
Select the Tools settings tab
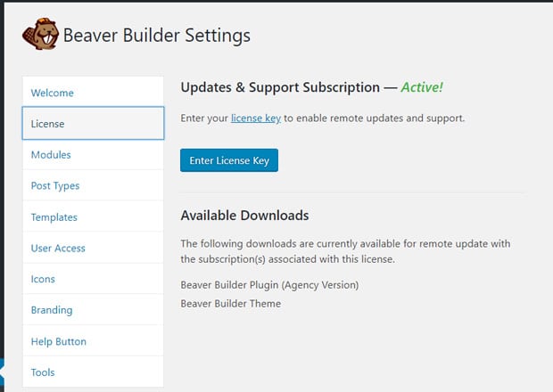click(x=93, y=372)
